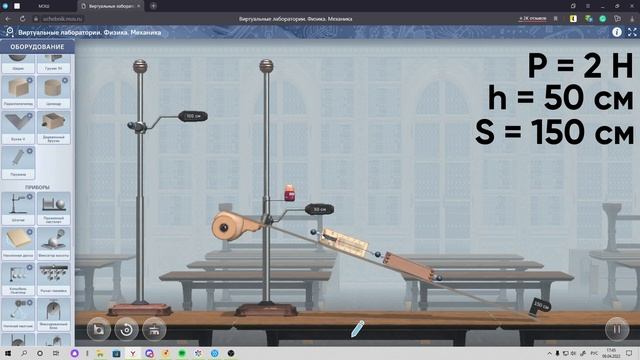Open File Explorer from taskbar
Image resolution: width=640 pixels, height=360 pixels.
coord(100,353)
